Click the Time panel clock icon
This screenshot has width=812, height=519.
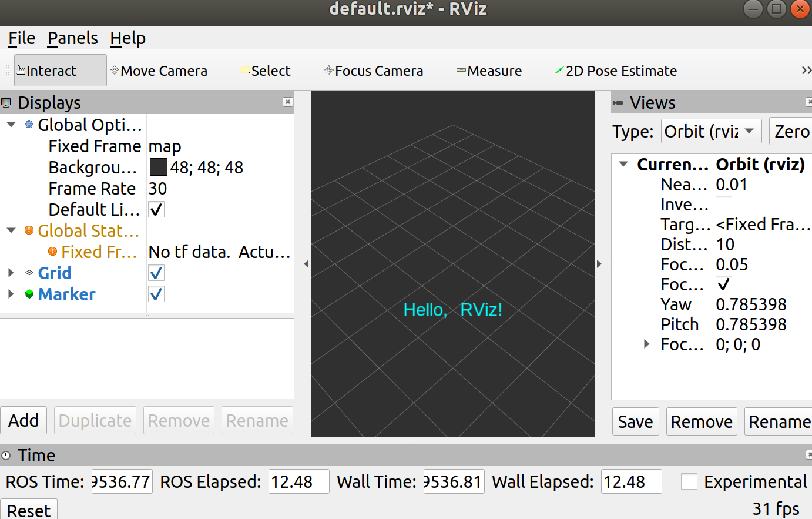[x=6, y=456]
